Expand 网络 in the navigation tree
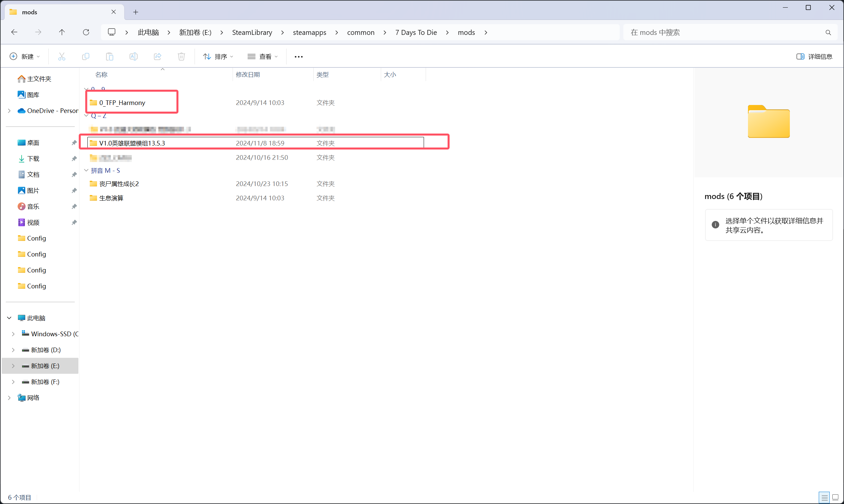Viewport: 844px width, 504px height. 9,398
